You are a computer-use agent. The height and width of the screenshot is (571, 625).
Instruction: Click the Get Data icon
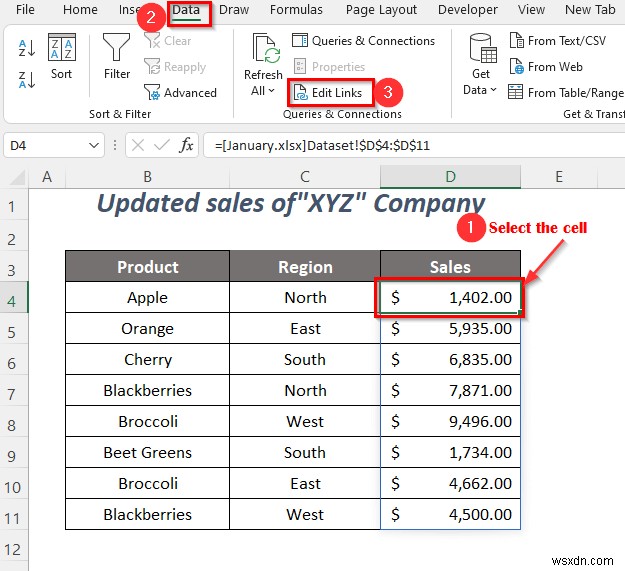pyautogui.click(x=482, y=48)
